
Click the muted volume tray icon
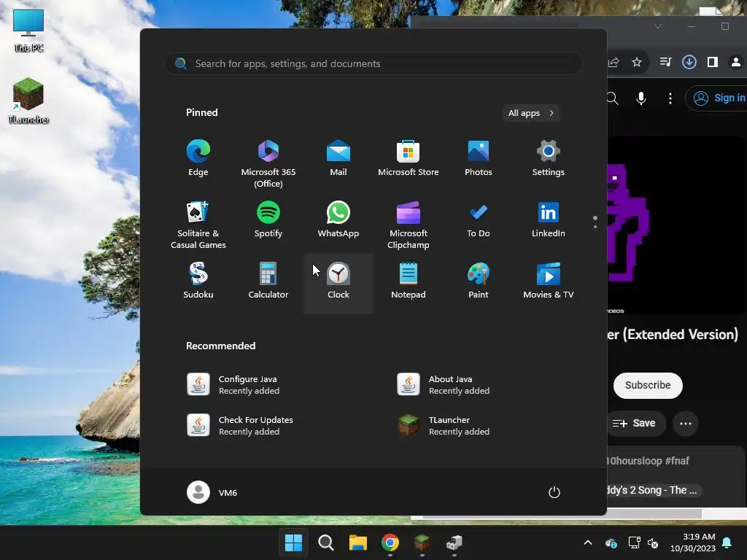[653, 542]
